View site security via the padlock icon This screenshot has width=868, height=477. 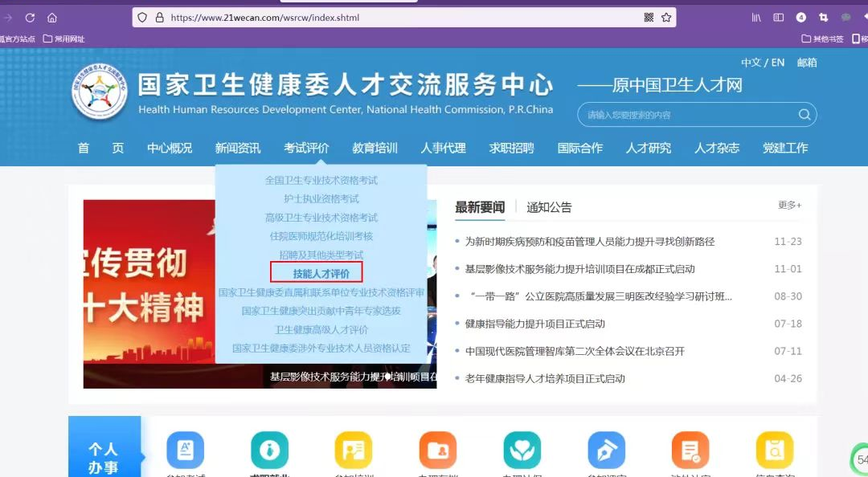159,18
